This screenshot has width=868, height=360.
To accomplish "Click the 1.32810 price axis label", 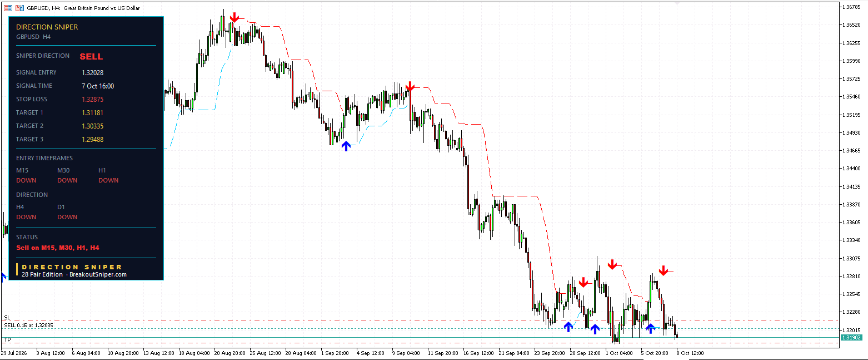I will click(x=852, y=276).
